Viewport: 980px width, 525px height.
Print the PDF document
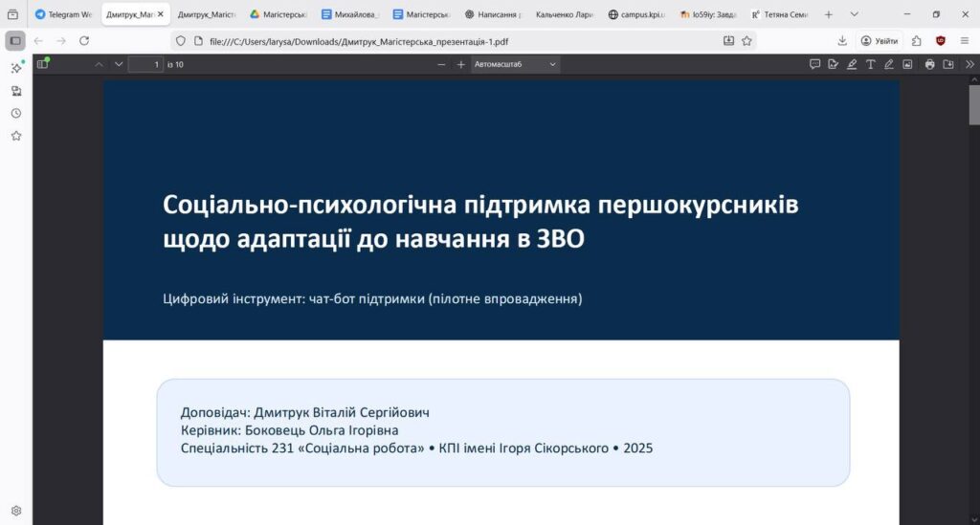coord(929,64)
